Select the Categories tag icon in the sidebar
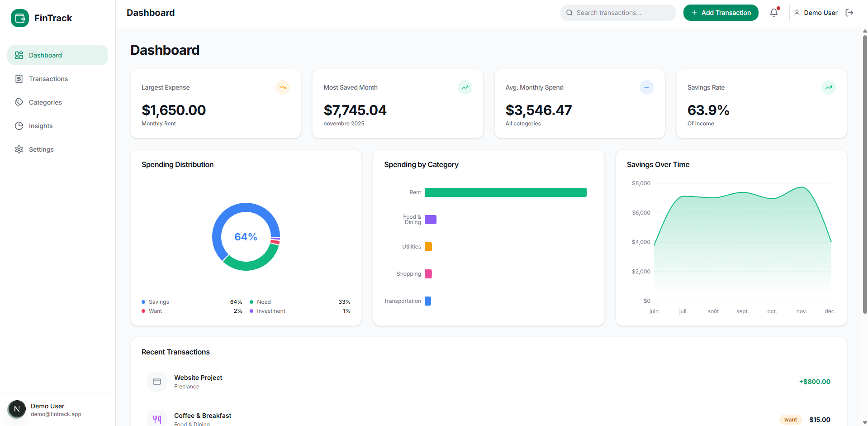This screenshot has width=868, height=426. tap(19, 102)
